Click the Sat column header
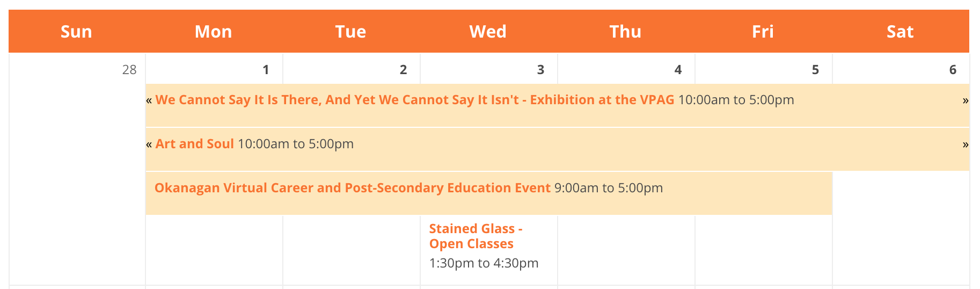980x289 pixels. [901, 31]
